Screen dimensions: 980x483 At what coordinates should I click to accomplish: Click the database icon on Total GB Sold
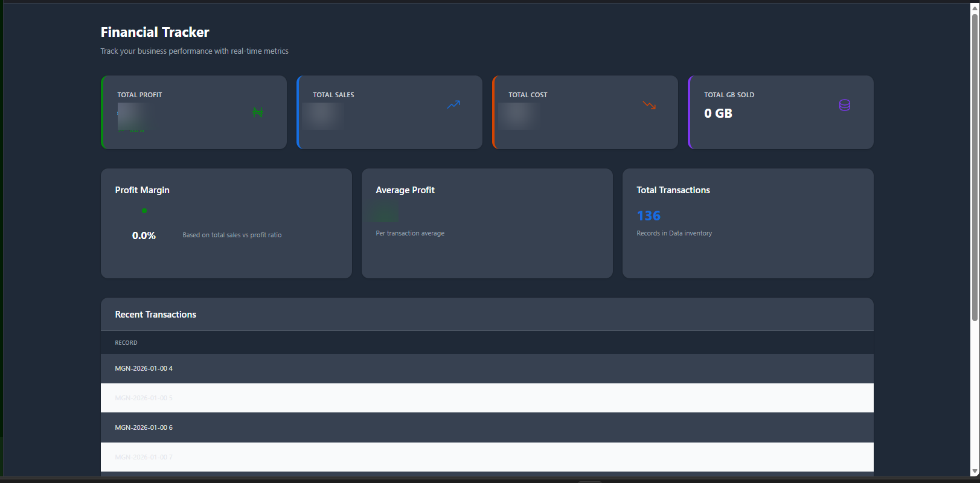[845, 105]
